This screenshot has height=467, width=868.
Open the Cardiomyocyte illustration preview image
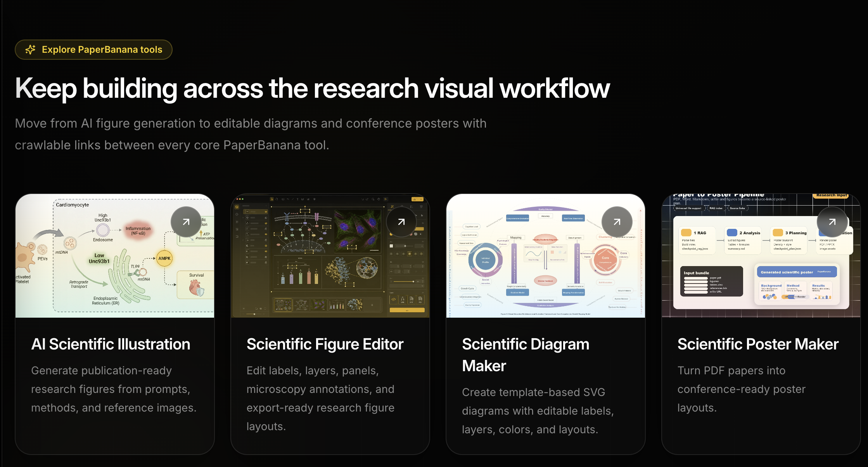115,256
